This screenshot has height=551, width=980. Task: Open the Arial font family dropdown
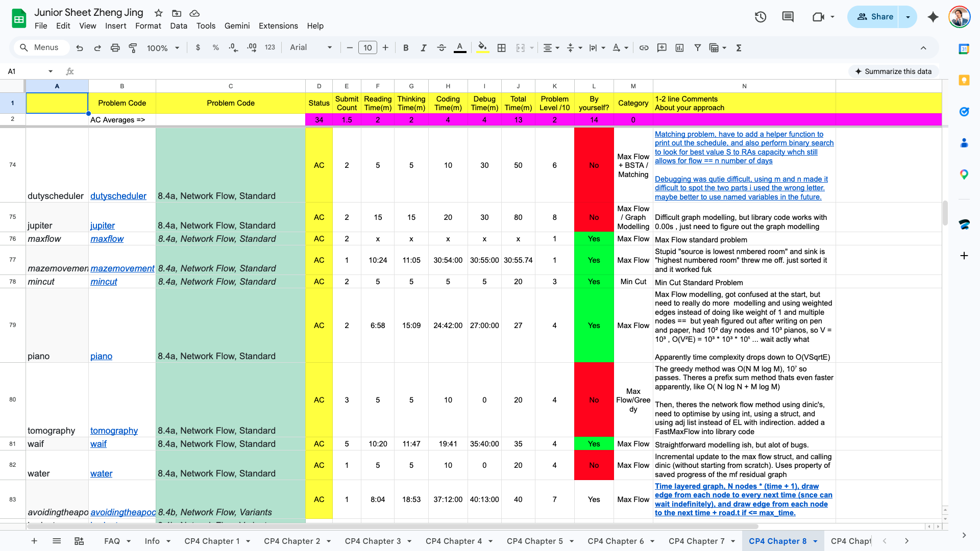click(330, 47)
